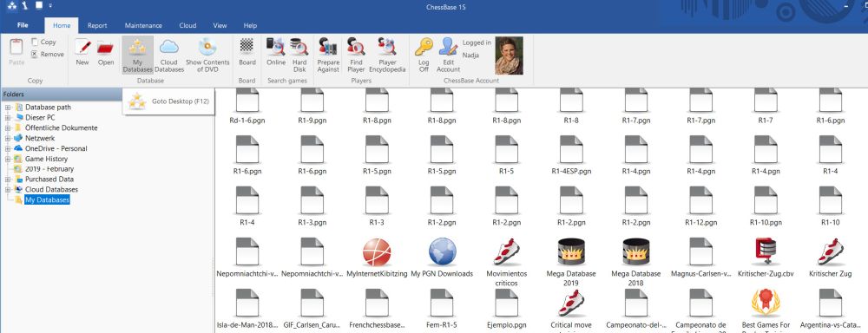Select the My Databases ribbon button
The height and width of the screenshot is (333, 868).
(x=137, y=55)
